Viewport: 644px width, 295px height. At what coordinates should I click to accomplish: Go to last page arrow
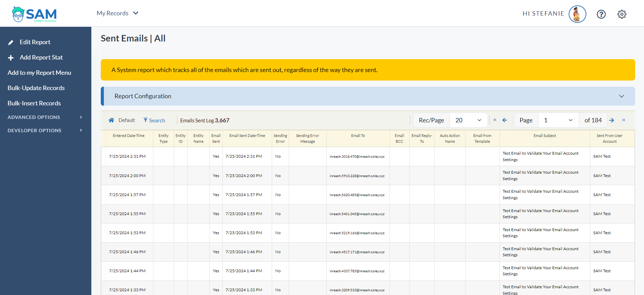[623, 120]
